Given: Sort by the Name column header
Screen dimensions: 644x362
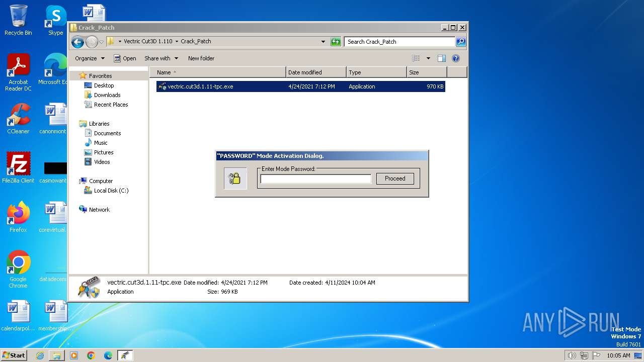Looking at the screenshot, I should pos(217,72).
